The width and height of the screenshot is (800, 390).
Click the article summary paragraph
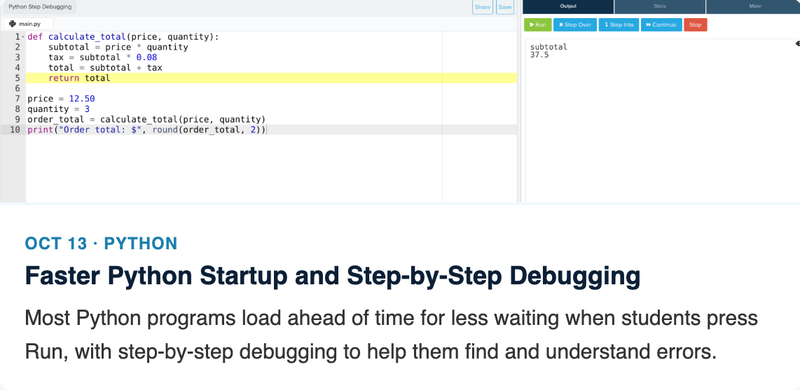391,335
